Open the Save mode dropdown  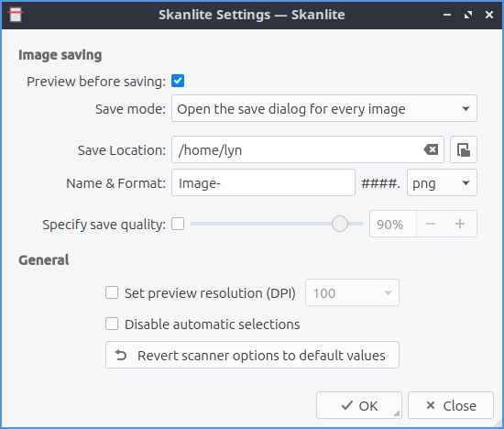[324, 108]
